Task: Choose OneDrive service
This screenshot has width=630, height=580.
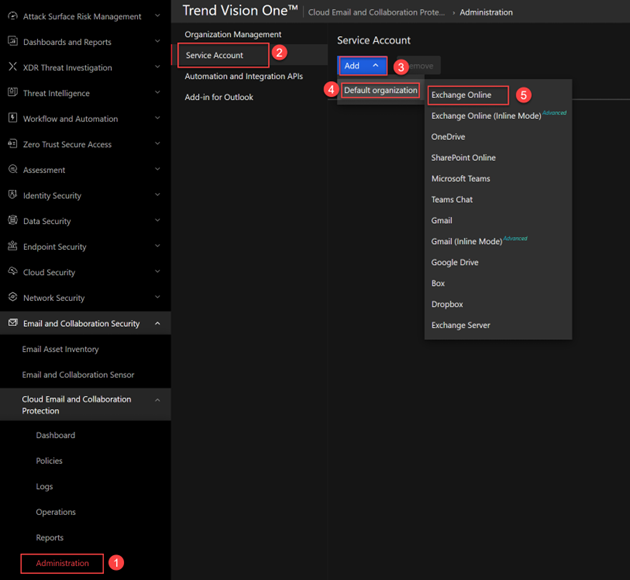Action: click(448, 137)
